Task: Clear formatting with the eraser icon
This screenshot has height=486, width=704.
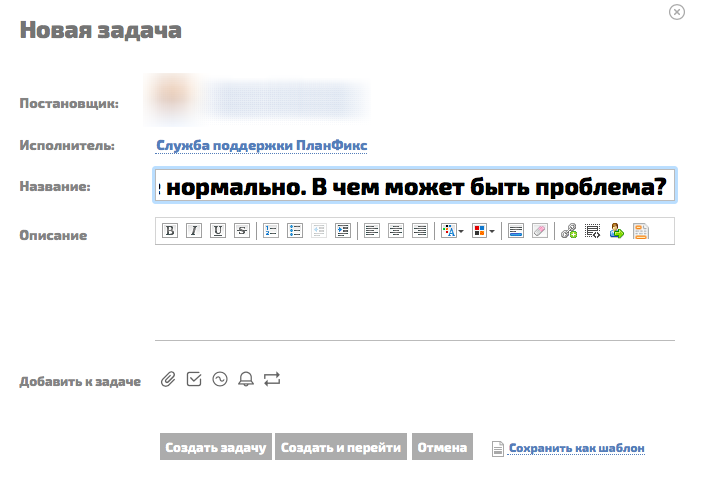Action: (540, 231)
